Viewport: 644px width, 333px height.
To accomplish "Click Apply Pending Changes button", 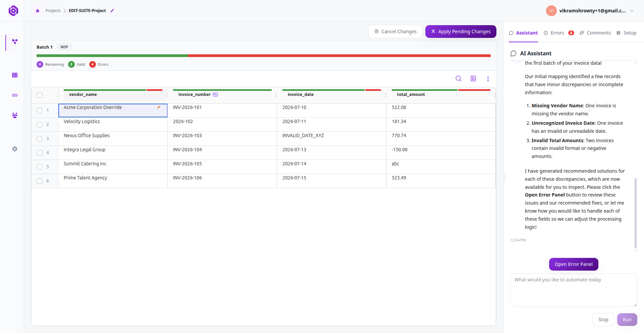I will (461, 32).
